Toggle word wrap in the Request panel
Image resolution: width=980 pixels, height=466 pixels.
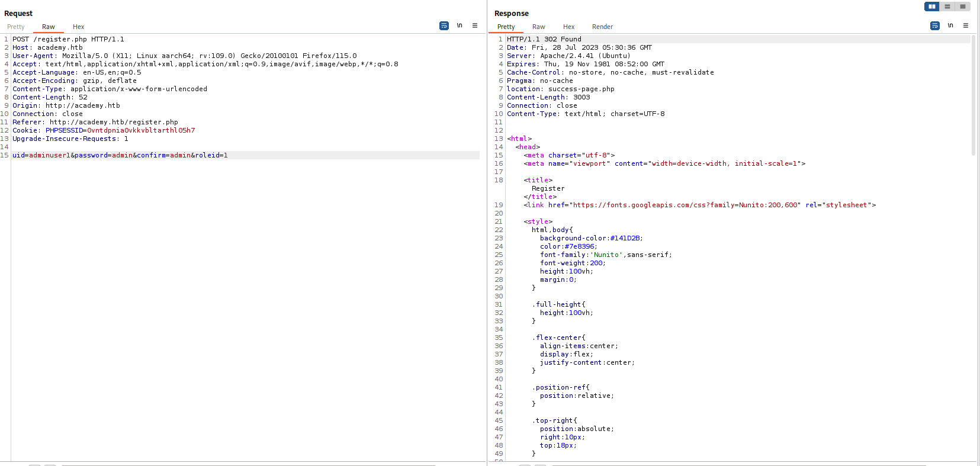pyautogui.click(x=444, y=26)
